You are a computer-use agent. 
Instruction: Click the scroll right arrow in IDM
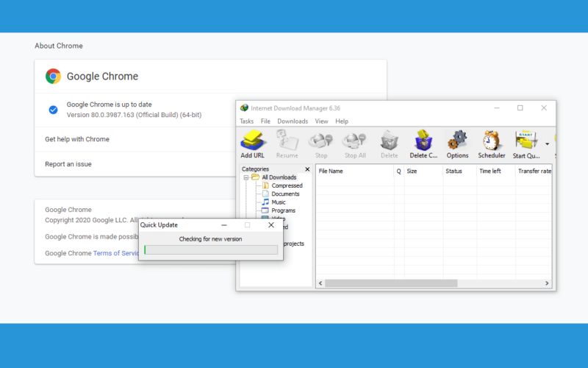pyautogui.click(x=547, y=283)
